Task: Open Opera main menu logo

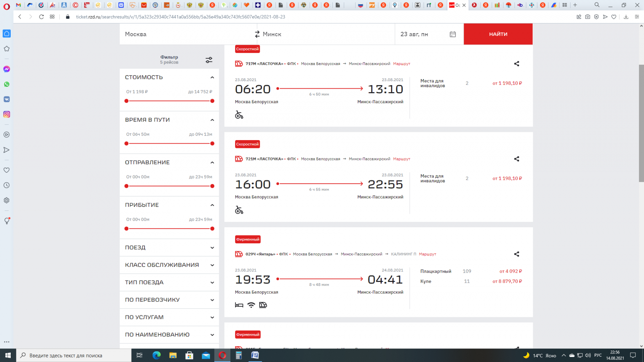Action: (6, 6)
